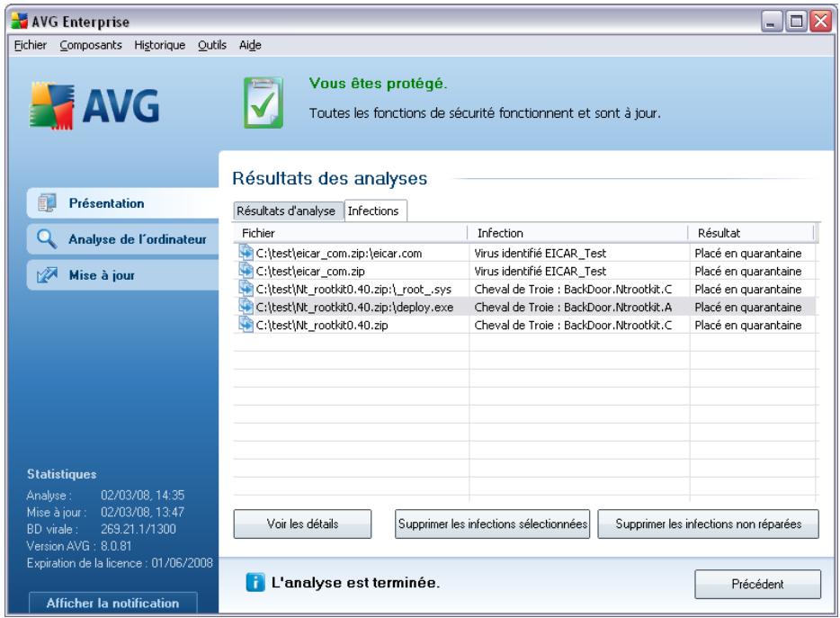The height and width of the screenshot is (618, 840).
Task: Select the C:\test\Nt_rootkit0.40.zip file path
Action: point(322,326)
